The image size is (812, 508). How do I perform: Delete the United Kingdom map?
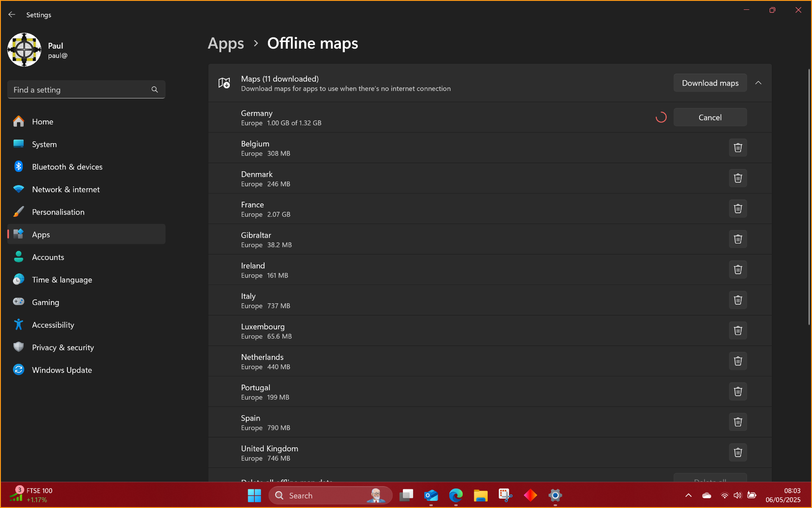[737, 452]
